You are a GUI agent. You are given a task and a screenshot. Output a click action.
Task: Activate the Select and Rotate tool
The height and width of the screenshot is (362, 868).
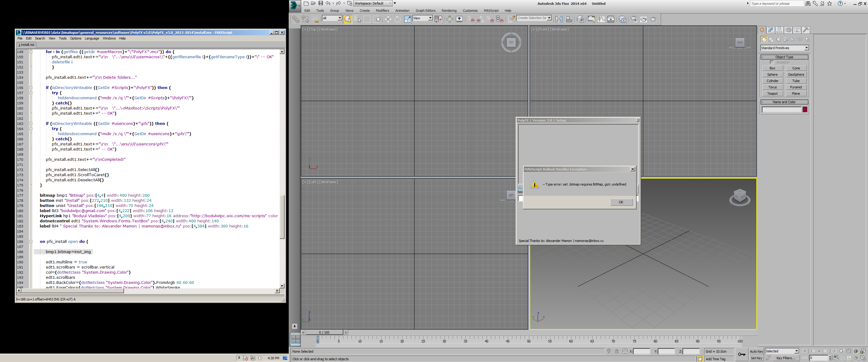click(x=398, y=19)
